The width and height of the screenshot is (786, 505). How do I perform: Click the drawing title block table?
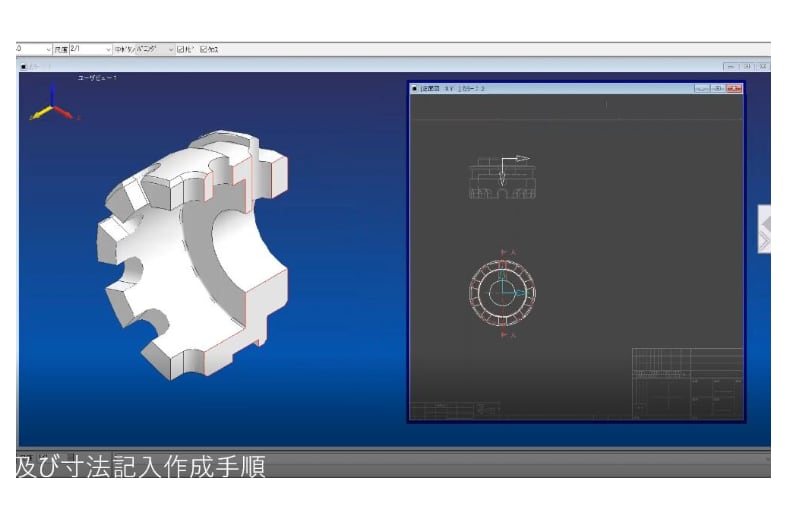pos(687,384)
